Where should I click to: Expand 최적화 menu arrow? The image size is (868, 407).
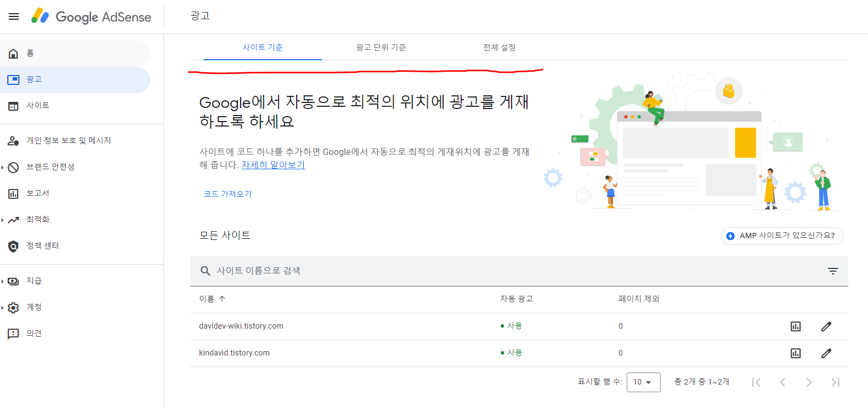(x=3, y=220)
